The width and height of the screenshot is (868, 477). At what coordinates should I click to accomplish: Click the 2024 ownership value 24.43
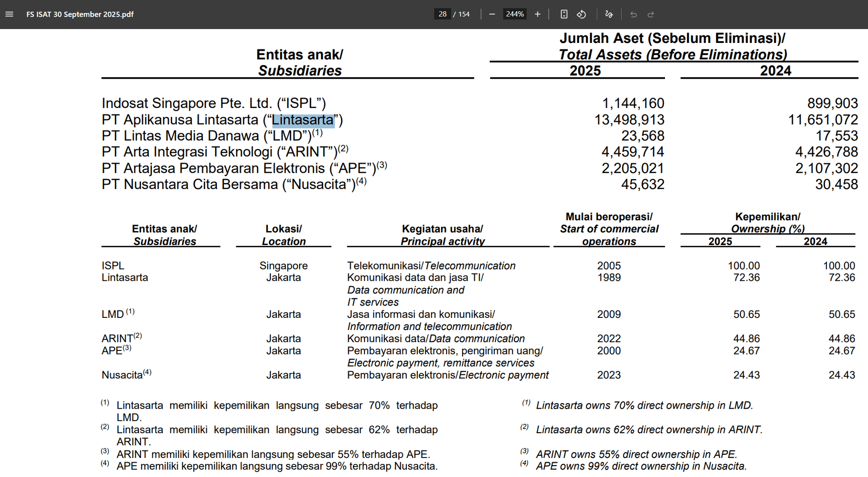[x=842, y=375]
